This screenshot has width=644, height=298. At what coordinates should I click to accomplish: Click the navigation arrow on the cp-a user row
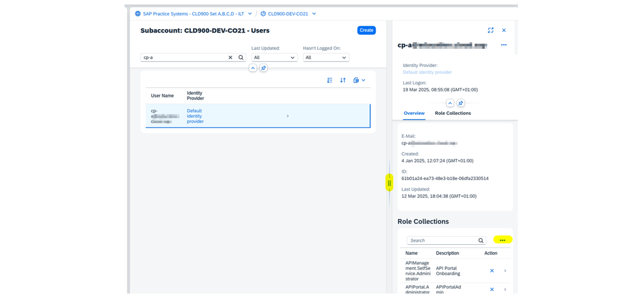coord(288,116)
